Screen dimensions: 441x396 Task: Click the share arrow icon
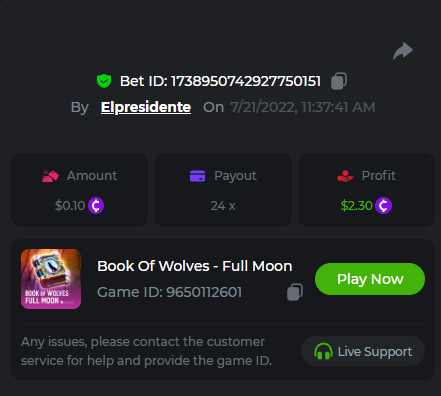pyautogui.click(x=403, y=51)
